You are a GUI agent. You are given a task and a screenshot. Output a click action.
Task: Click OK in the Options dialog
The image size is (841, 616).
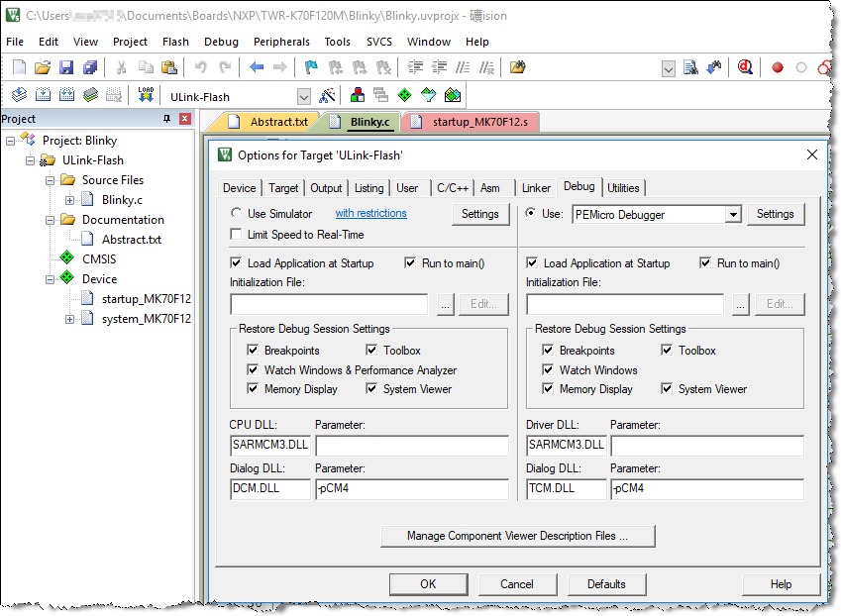pyautogui.click(x=428, y=584)
